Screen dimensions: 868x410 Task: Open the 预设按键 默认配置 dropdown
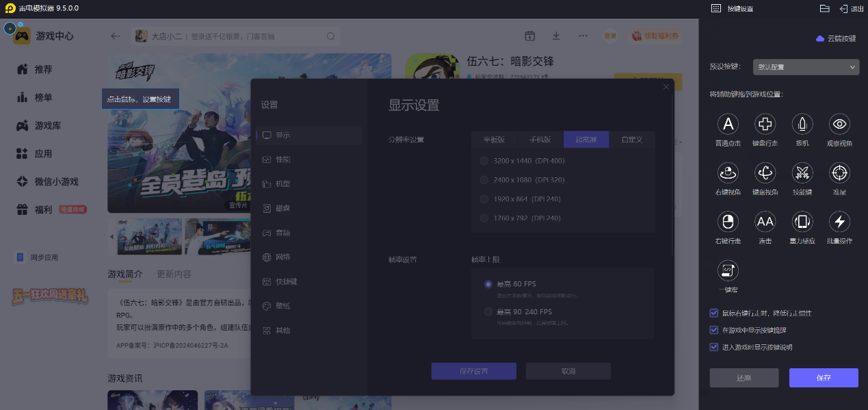806,67
